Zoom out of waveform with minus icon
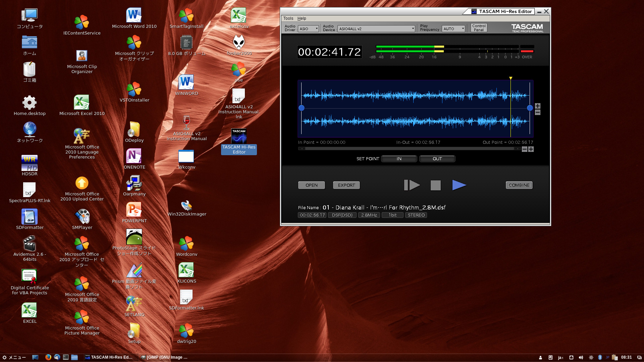Screen dimensions: 644x362 point(537,112)
